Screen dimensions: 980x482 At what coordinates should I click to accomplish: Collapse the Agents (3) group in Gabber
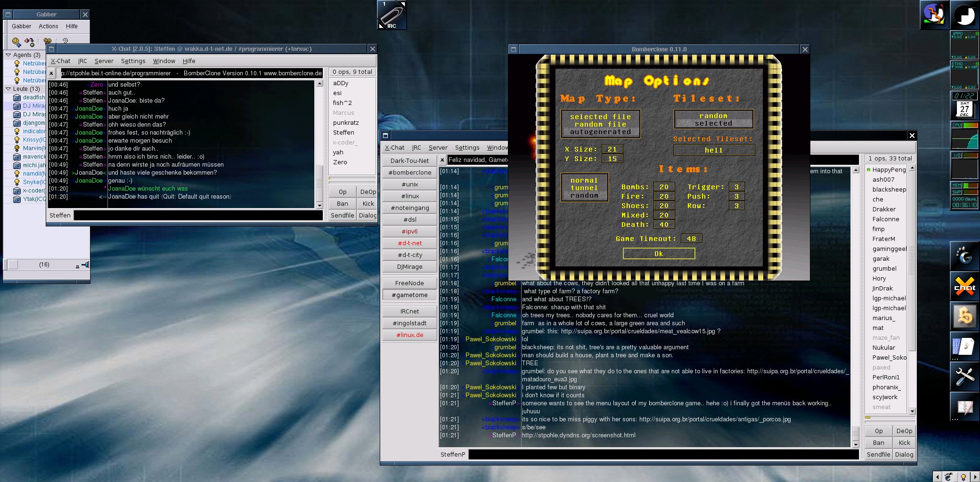pyautogui.click(x=8, y=55)
